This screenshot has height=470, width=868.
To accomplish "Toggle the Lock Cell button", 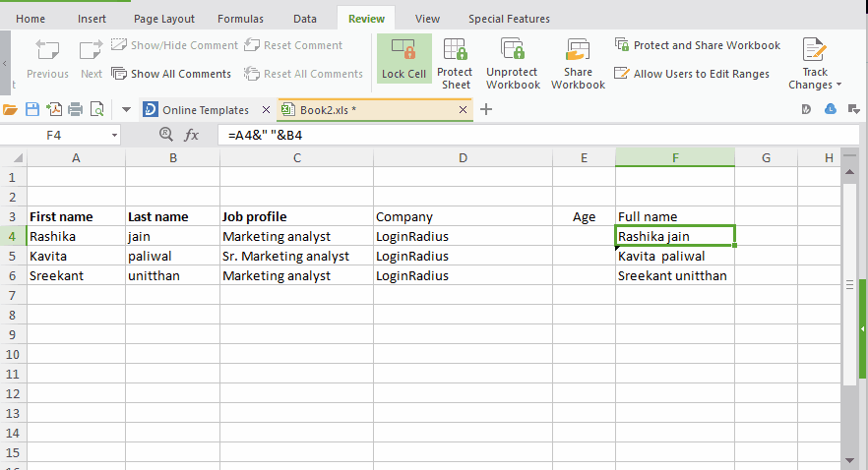I will [x=403, y=60].
